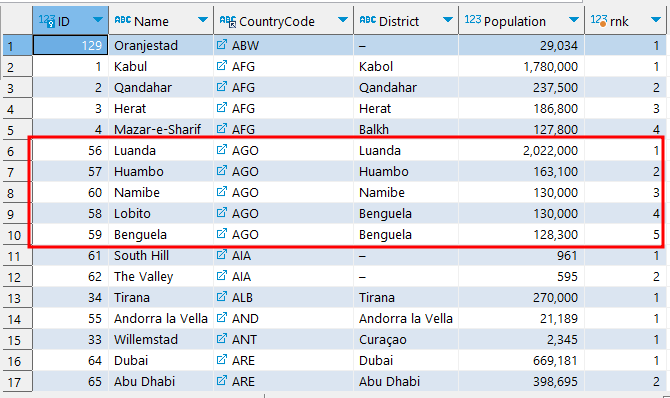The image size is (670, 398).
Task: Open foreign key link icon in Lobito row
Action: point(222,212)
